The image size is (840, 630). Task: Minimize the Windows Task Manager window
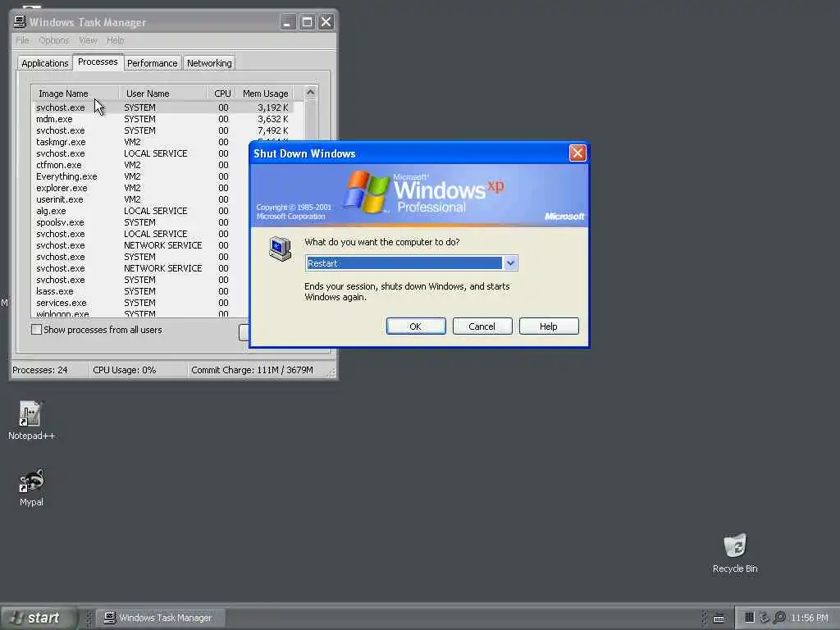click(x=288, y=22)
